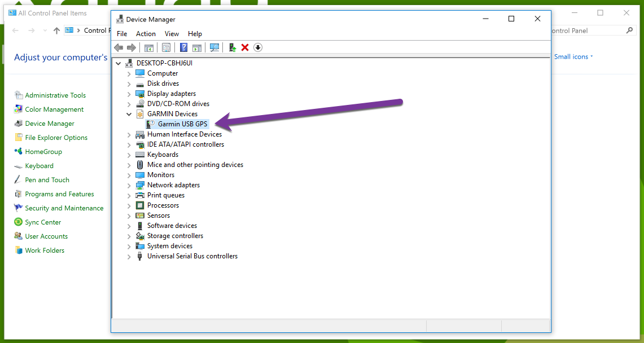
Task: Click the Sync Center green icon
Action: point(19,222)
